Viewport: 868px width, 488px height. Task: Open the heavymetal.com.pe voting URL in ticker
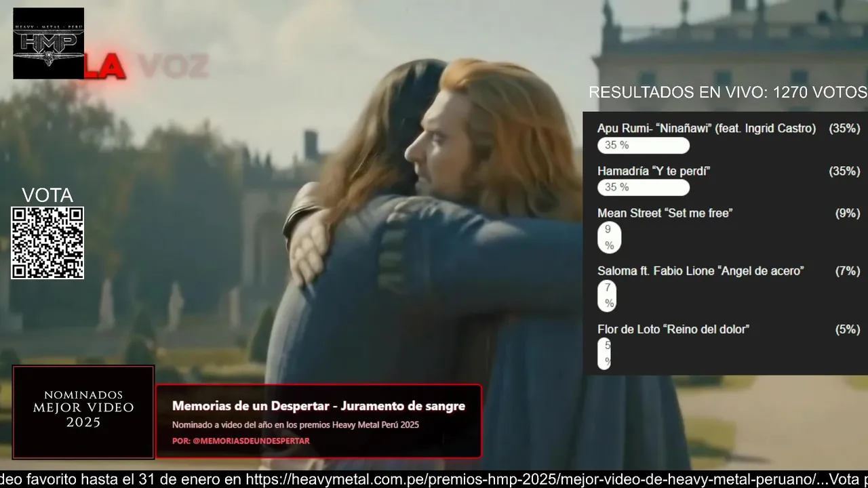coord(532,480)
